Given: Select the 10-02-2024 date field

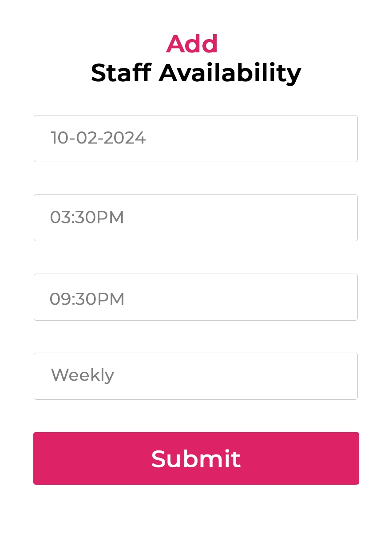Looking at the screenshot, I should point(196,139).
